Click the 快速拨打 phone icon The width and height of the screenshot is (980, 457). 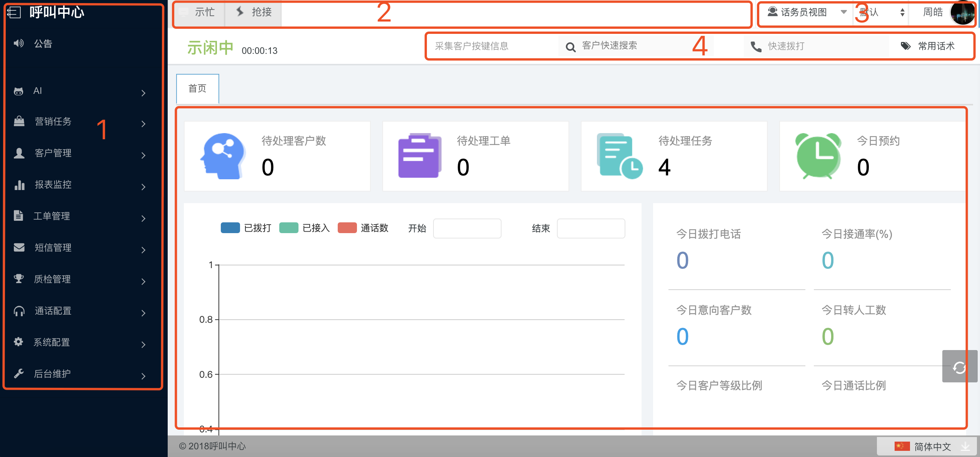click(x=756, y=47)
